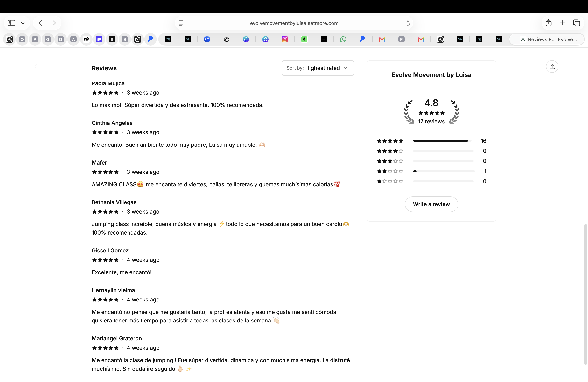Click the five stars under Gissell Gomez
The height and width of the screenshot is (382, 588).
click(105, 260)
